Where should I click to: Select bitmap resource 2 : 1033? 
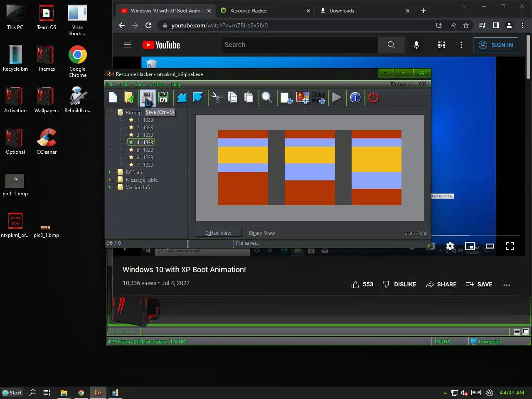(145, 128)
